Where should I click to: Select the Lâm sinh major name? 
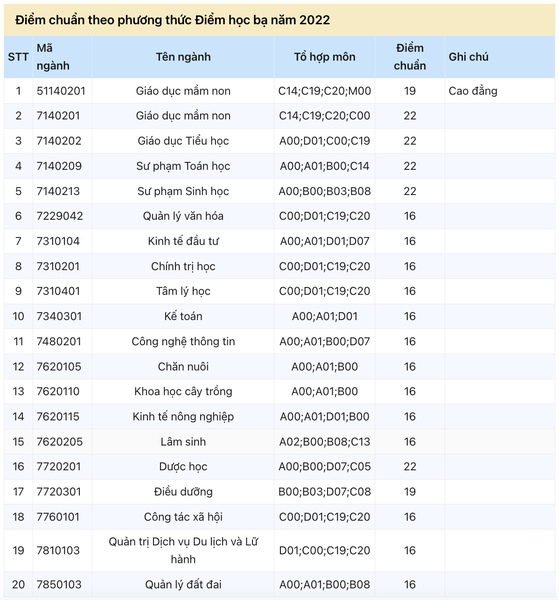coord(183,442)
